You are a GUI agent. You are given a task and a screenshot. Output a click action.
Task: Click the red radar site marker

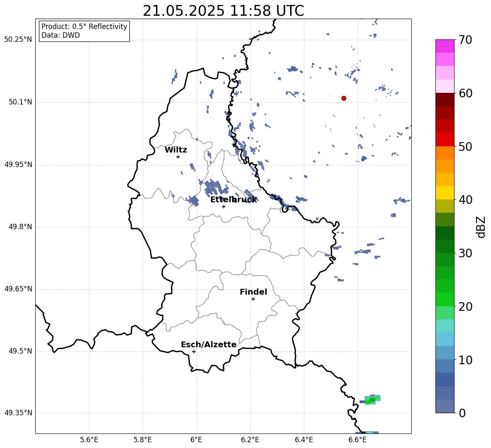(344, 98)
